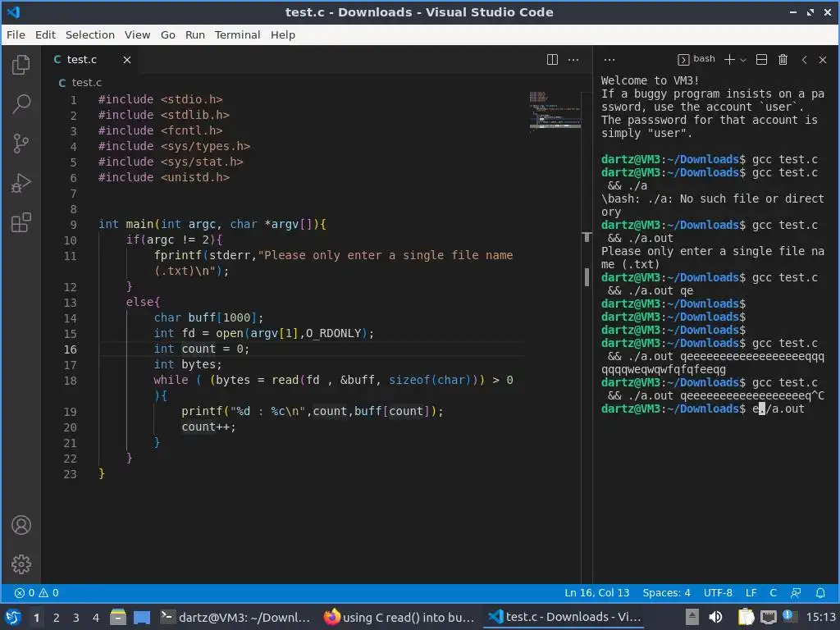The height and width of the screenshot is (630, 840).
Task: Click the printf statement on line 19
Action: (313, 411)
